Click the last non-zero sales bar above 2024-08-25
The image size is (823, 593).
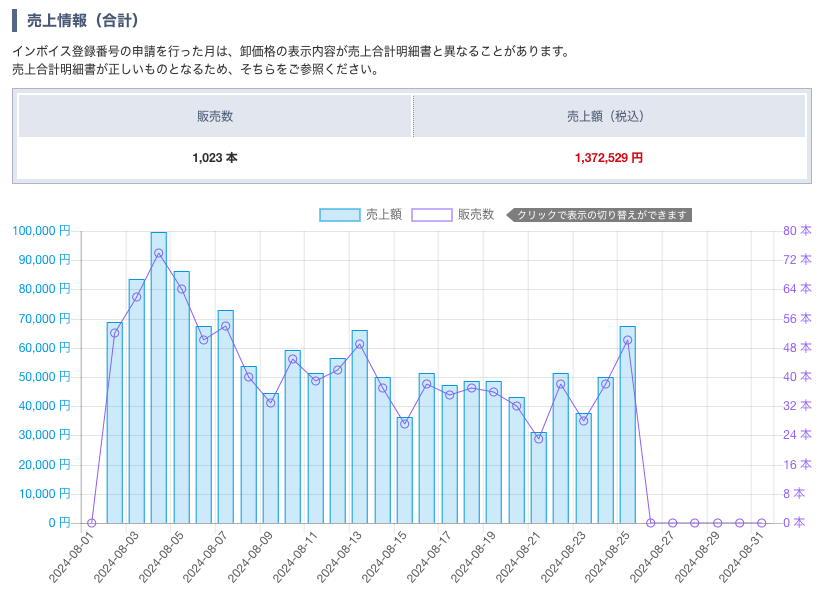pyautogui.click(x=627, y=425)
